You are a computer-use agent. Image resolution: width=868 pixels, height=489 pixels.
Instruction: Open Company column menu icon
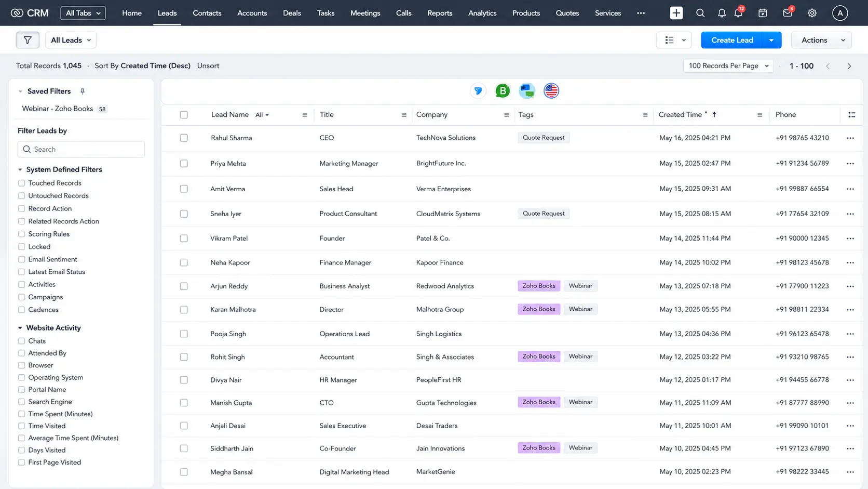pos(506,115)
